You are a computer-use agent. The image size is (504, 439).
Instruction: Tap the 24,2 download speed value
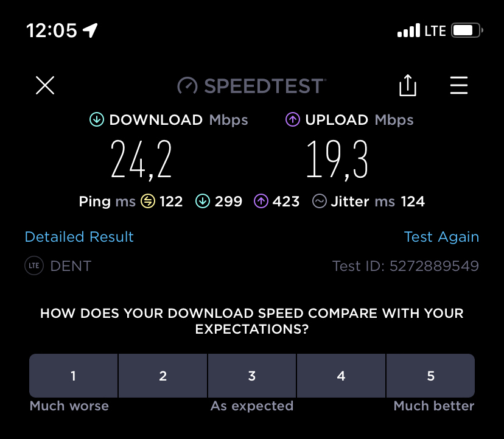coord(141,160)
